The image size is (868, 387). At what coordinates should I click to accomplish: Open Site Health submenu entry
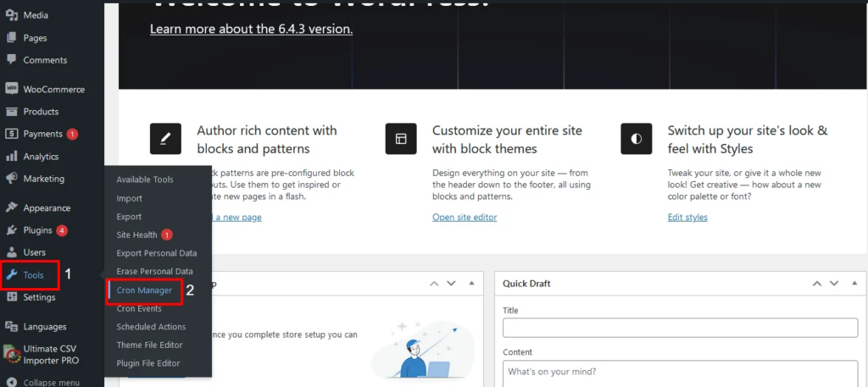click(136, 235)
